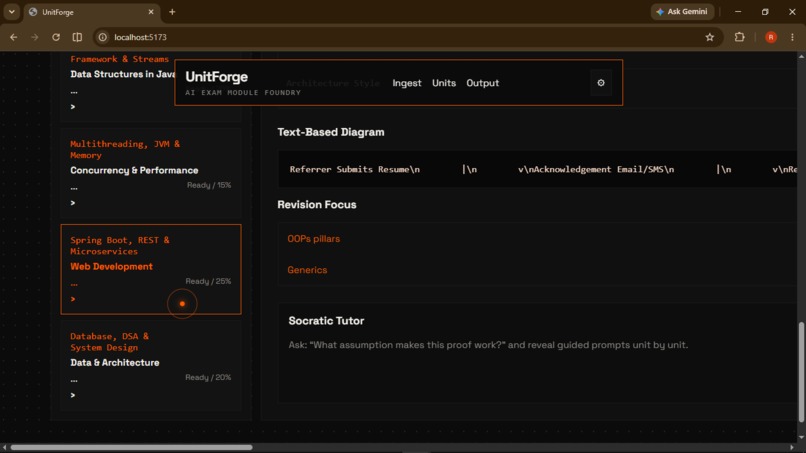
Task: Bookmark this page with the star icon
Action: (709, 37)
